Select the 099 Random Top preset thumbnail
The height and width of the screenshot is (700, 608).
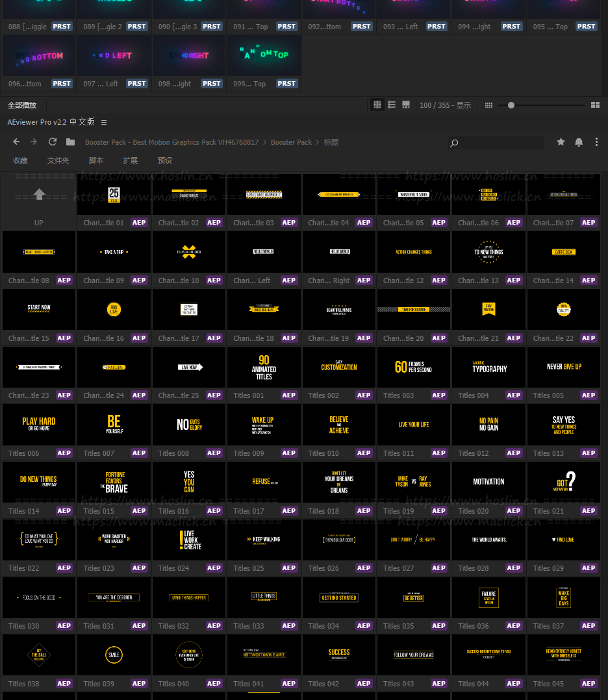coord(264,56)
